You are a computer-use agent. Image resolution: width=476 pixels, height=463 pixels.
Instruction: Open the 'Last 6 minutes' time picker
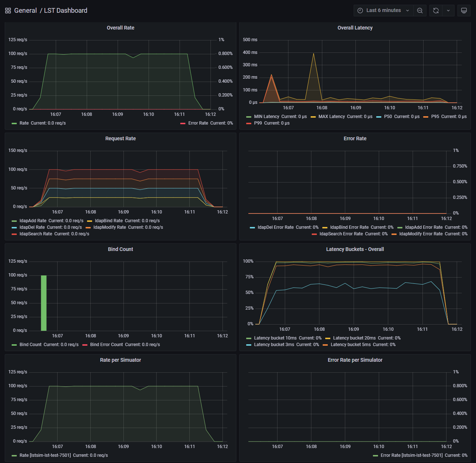click(x=383, y=11)
